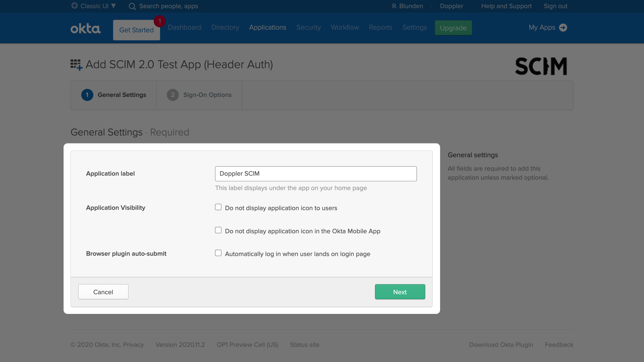Click the label hint text under the field

pyautogui.click(x=291, y=188)
